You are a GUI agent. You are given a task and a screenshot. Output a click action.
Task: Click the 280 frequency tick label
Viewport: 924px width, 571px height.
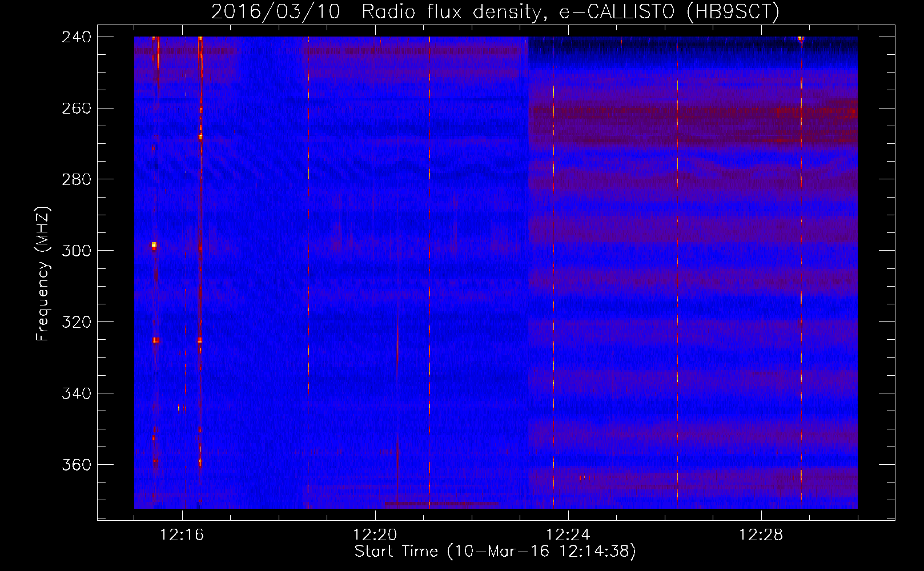click(x=77, y=180)
